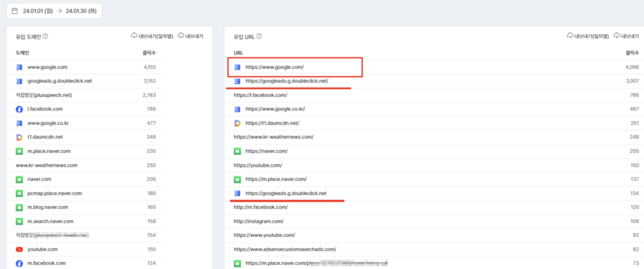Screen dimensions: 644x269
Task: Export URL list via rightmost 내보내기 button
Action: 627,36
